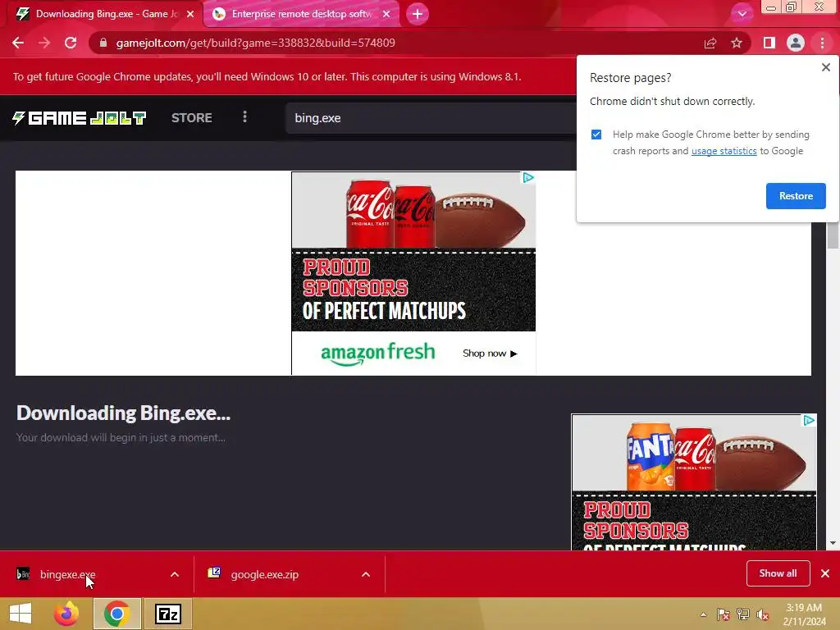This screenshot has height=630, width=840.
Task: Click the Chrome taskbar icon
Action: 116,614
